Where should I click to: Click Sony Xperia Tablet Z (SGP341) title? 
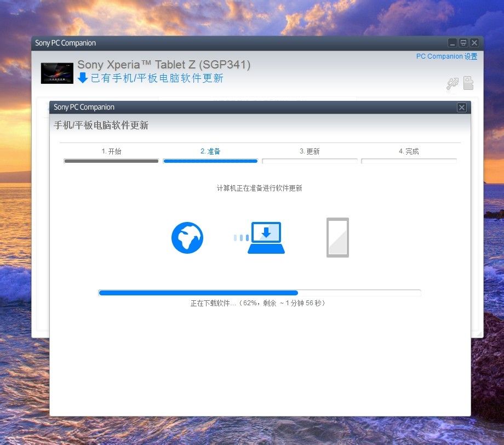(x=164, y=65)
